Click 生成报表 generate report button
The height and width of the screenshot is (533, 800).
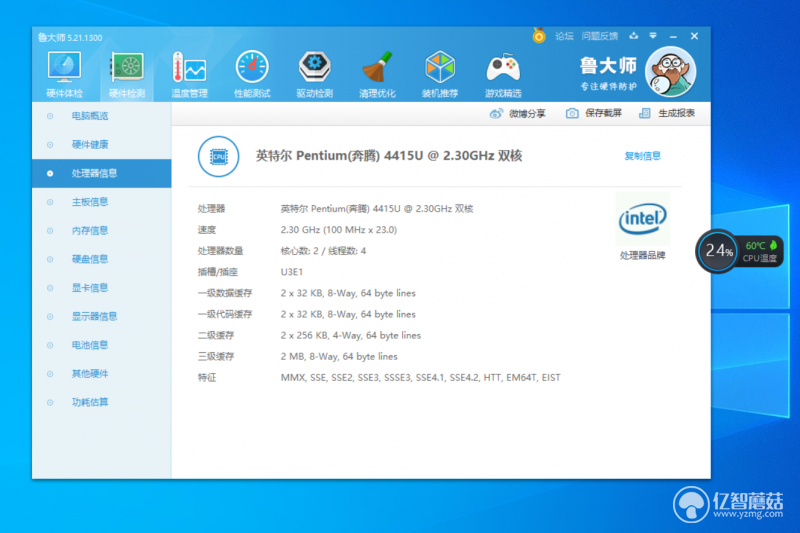tap(677, 113)
